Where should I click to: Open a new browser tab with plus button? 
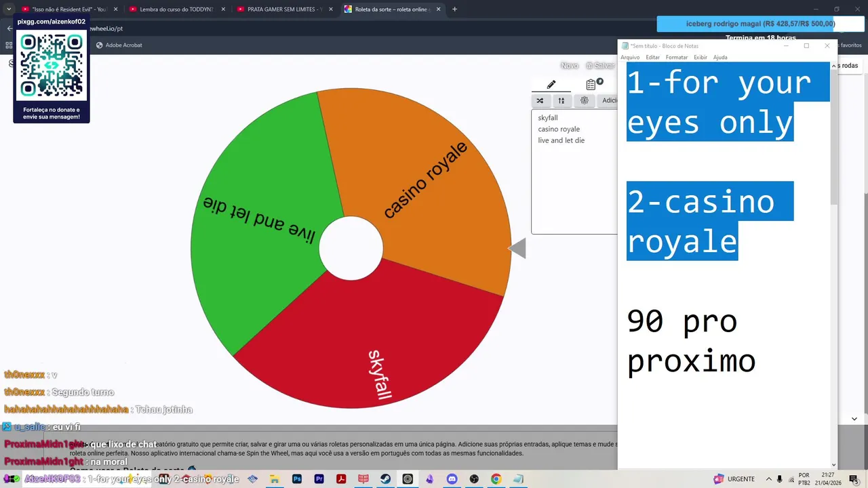[x=454, y=9]
